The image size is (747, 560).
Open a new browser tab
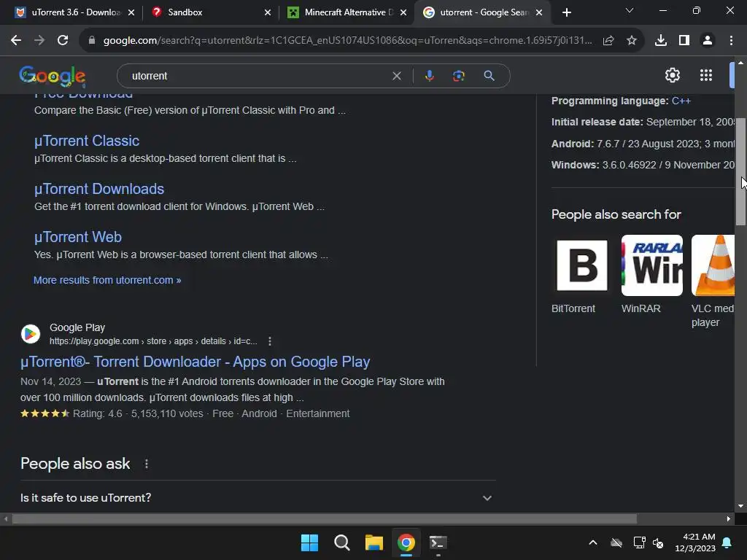(x=566, y=12)
